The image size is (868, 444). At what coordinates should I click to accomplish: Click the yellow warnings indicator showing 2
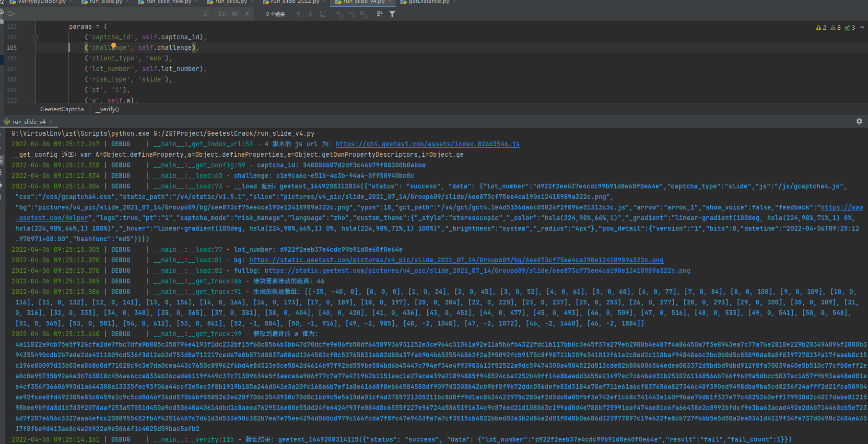[x=821, y=27]
